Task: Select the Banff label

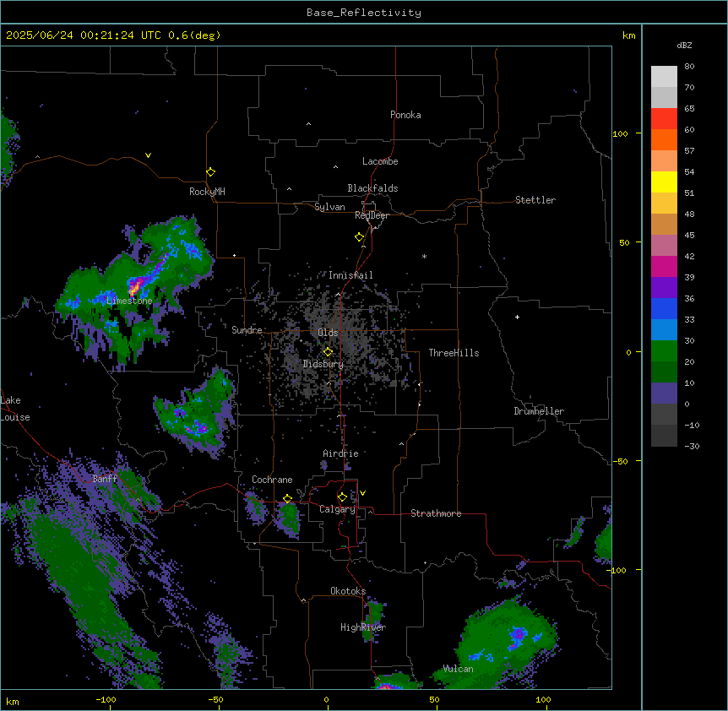Action: click(x=105, y=479)
